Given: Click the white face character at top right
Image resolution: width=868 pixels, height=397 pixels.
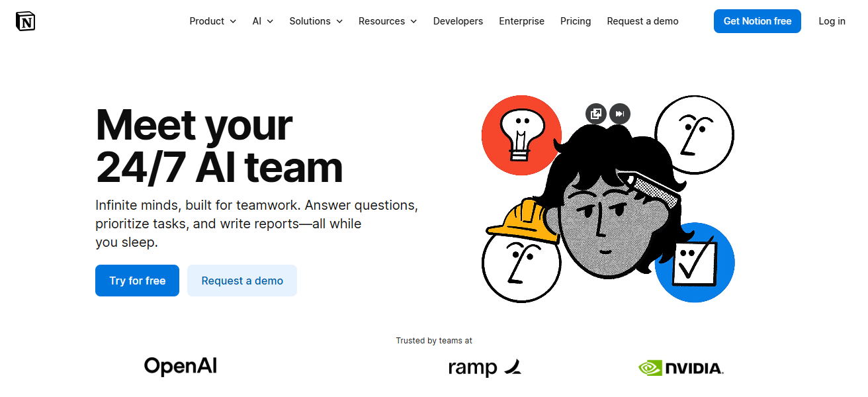Looking at the screenshot, I should pos(694,134).
